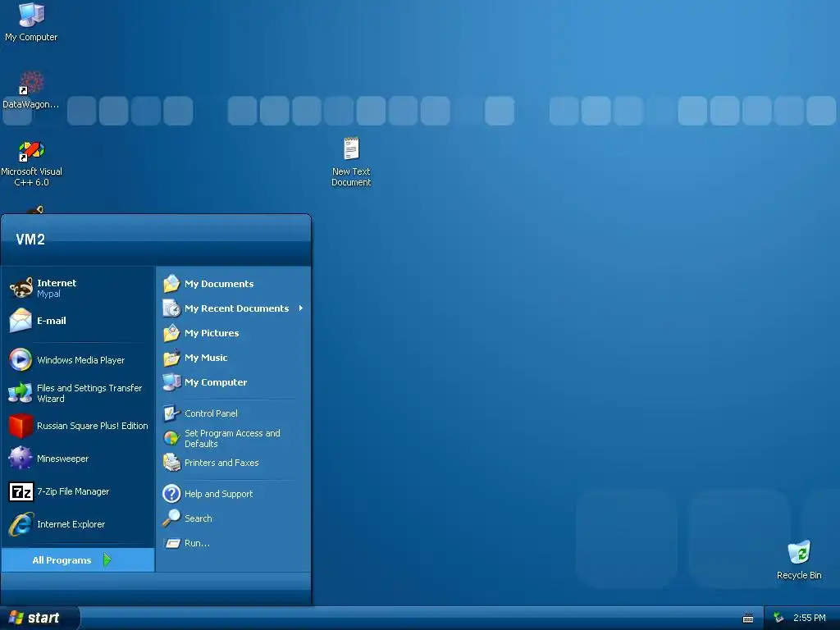Click My Recent Documents clock folder icon

pos(171,308)
